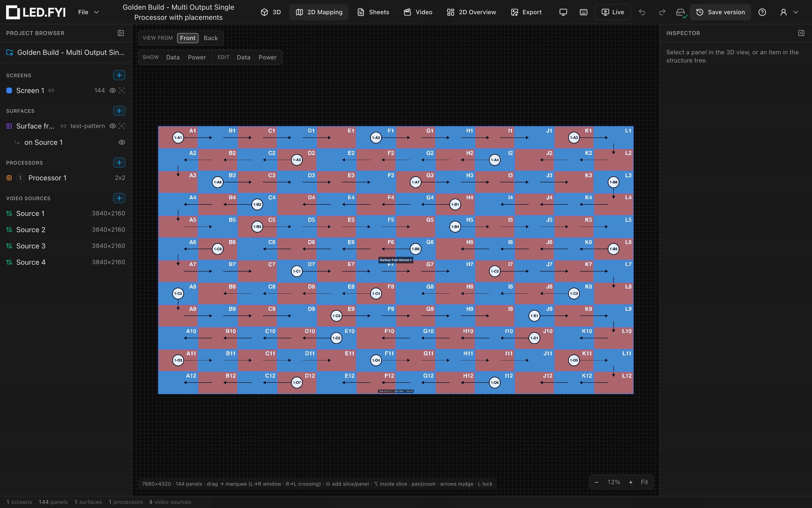Collapse the Project Browser panel icon

click(121, 33)
